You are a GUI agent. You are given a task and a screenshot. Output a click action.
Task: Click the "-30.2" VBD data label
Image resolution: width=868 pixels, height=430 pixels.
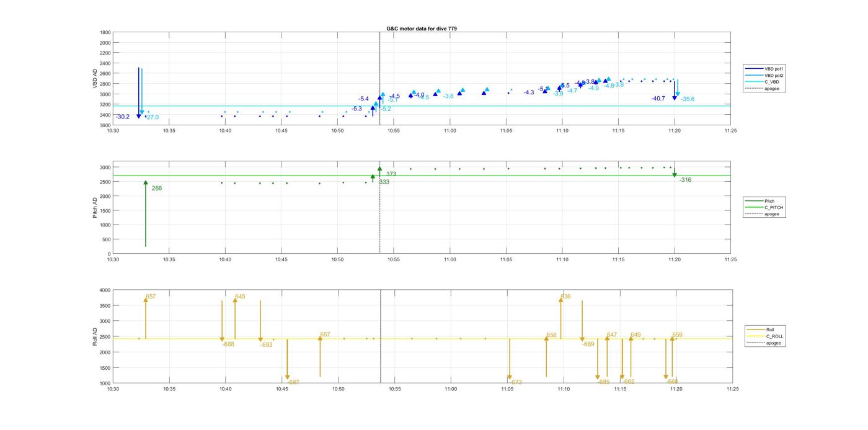point(123,117)
